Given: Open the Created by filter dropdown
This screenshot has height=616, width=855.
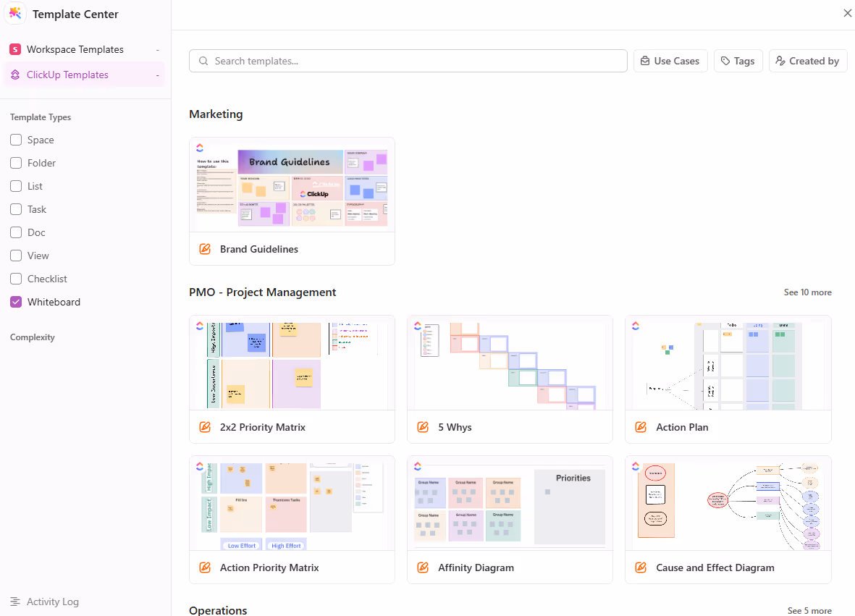Looking at the screenshot, I should coord(808,61).
